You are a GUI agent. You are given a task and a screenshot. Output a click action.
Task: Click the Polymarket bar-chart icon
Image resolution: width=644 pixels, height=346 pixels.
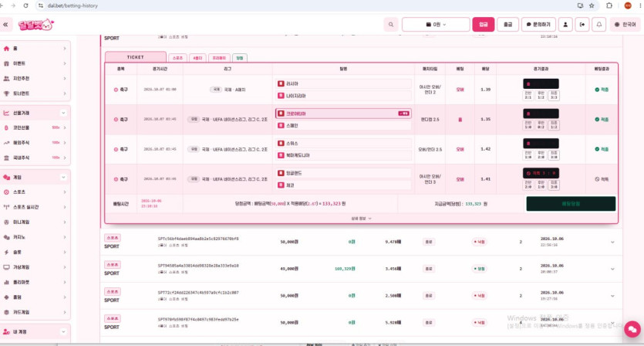click(x=6, y=282)
